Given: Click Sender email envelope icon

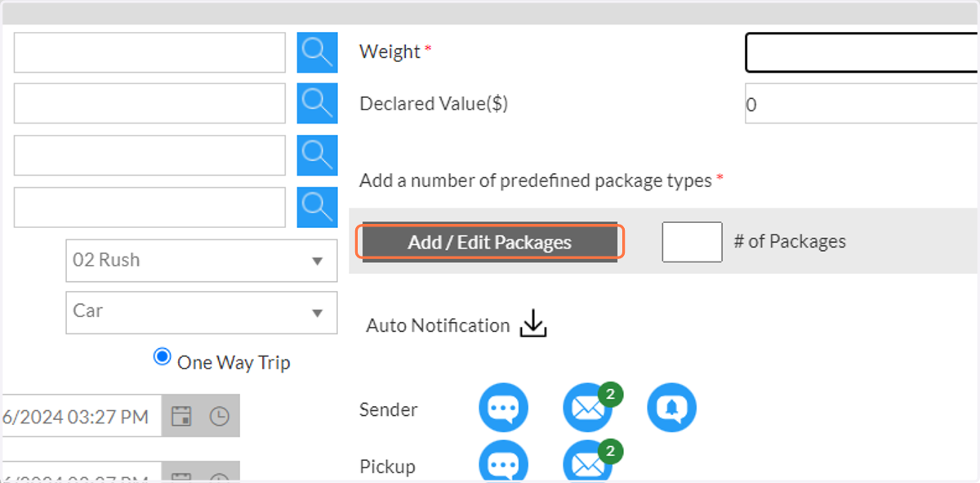Looking at the screenshot, I should pos(588,407).
